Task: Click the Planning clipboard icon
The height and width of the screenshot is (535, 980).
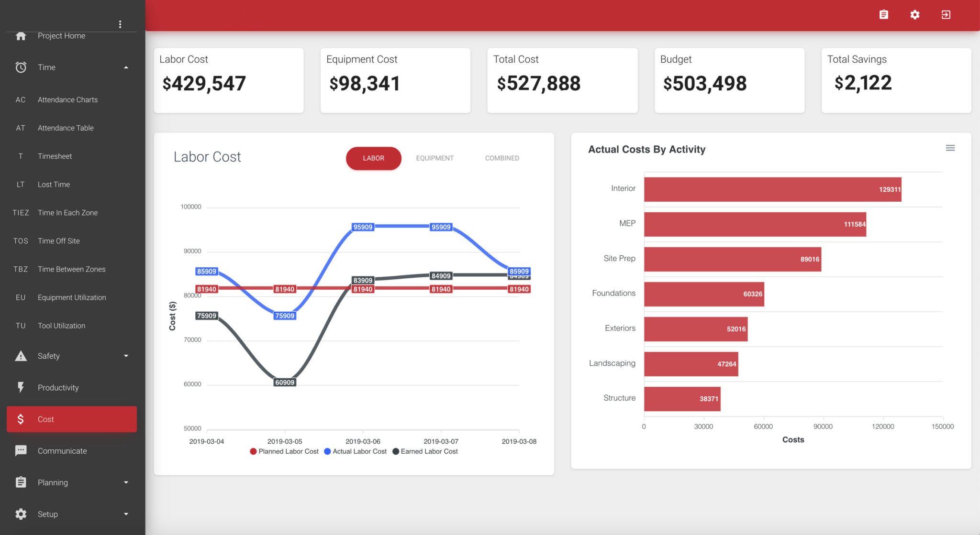Action: point(20,482)
